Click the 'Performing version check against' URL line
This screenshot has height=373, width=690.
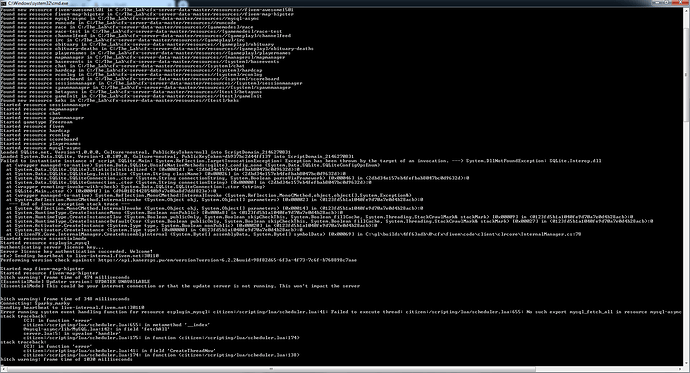click(x=179, y=260)
